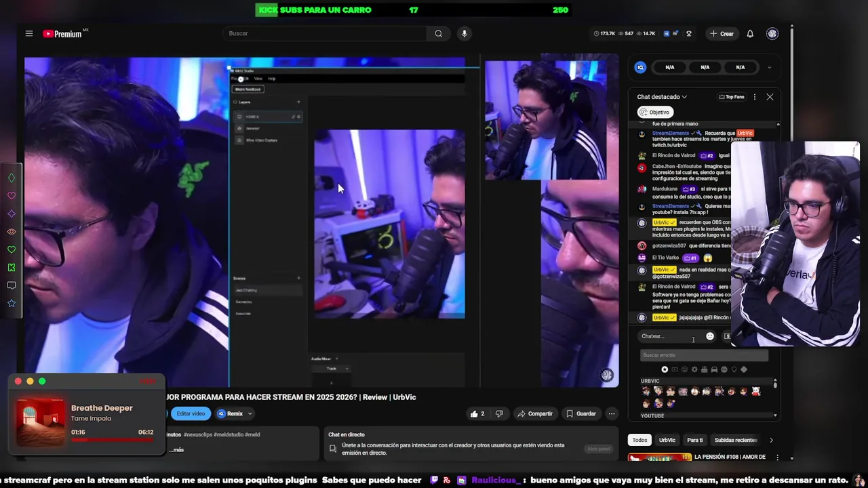Focus the Buscar emotis search field
This screenshot has height=488, width=868.
point(704,355)
